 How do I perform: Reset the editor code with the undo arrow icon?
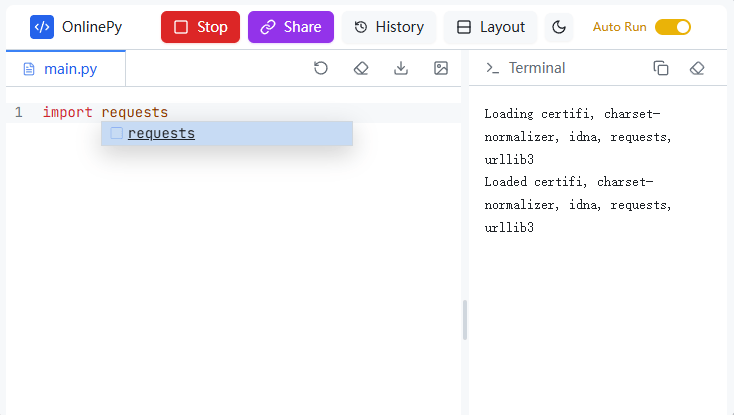(321, 68)
